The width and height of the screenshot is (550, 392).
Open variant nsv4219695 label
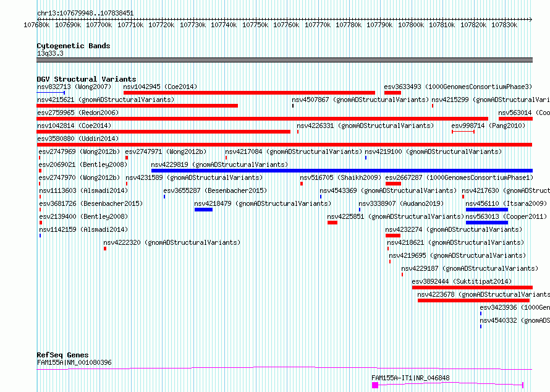[457, 255]
